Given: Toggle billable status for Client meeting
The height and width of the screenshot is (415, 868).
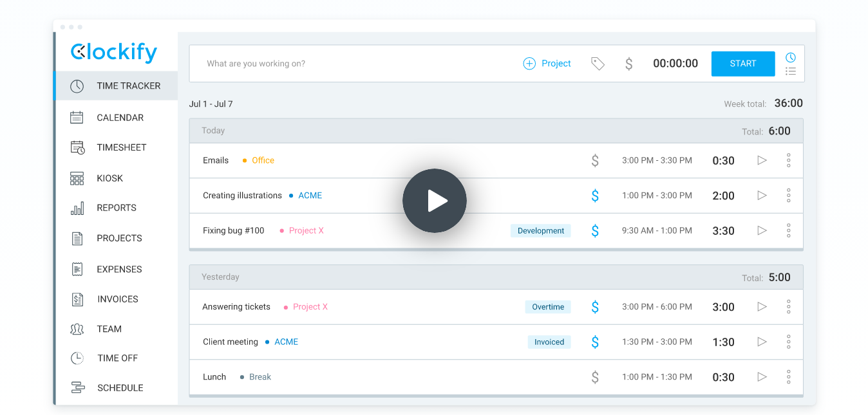Looking at the screenshot, I should [595, 342].
